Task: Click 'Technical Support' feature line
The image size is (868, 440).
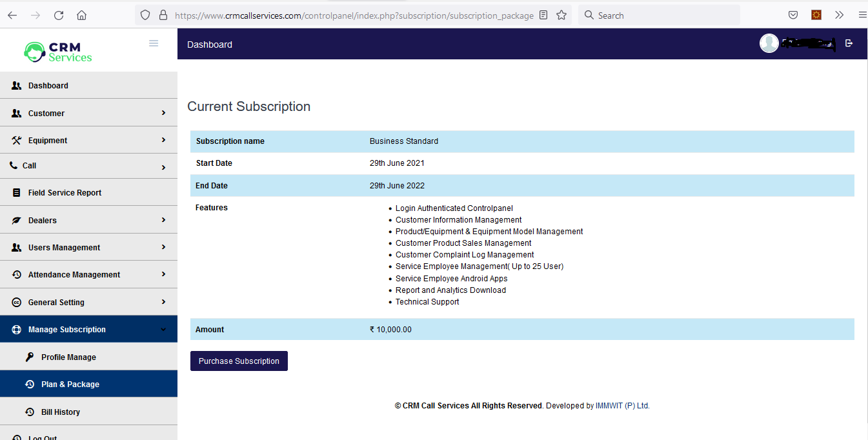Action: 427,302
